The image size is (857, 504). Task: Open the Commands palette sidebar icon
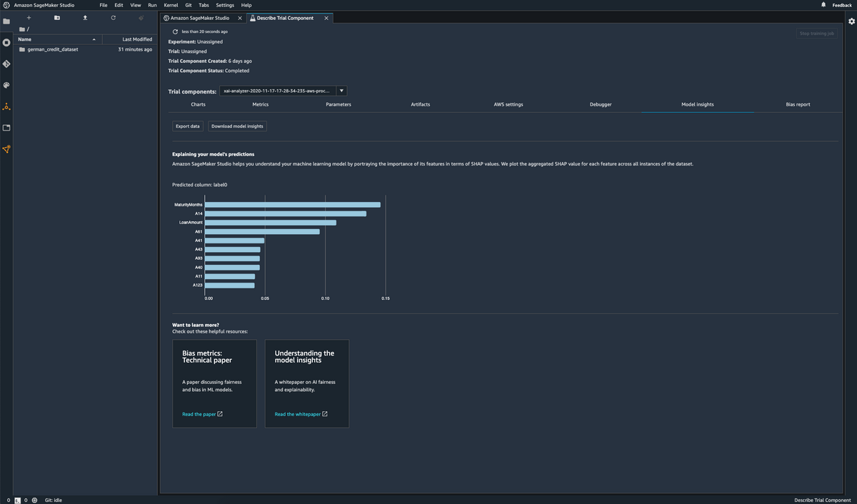tap(6, 85)
